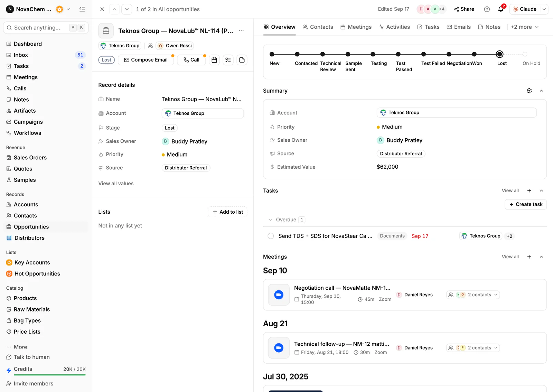Image resolution: width=553 pixels, height=392 pixels.
Task: Collapse the Summary section
Action: click(542, 91)
